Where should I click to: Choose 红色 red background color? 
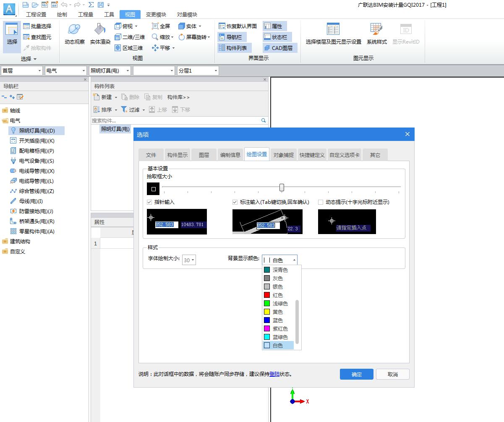coord(278,295)
